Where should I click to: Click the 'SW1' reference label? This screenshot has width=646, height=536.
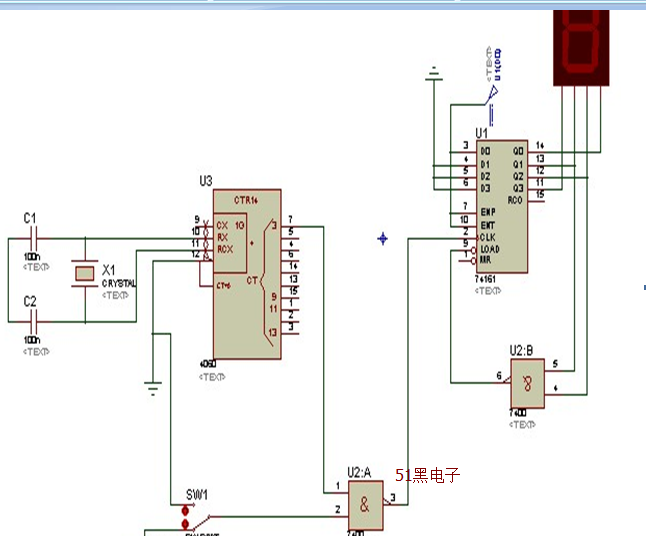click(197, 495)
